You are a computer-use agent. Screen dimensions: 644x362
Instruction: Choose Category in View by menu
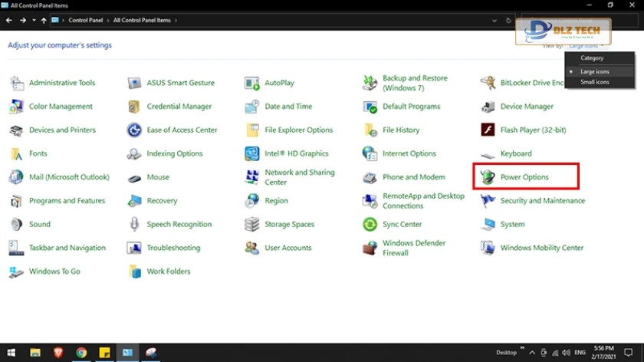[591, 58]
